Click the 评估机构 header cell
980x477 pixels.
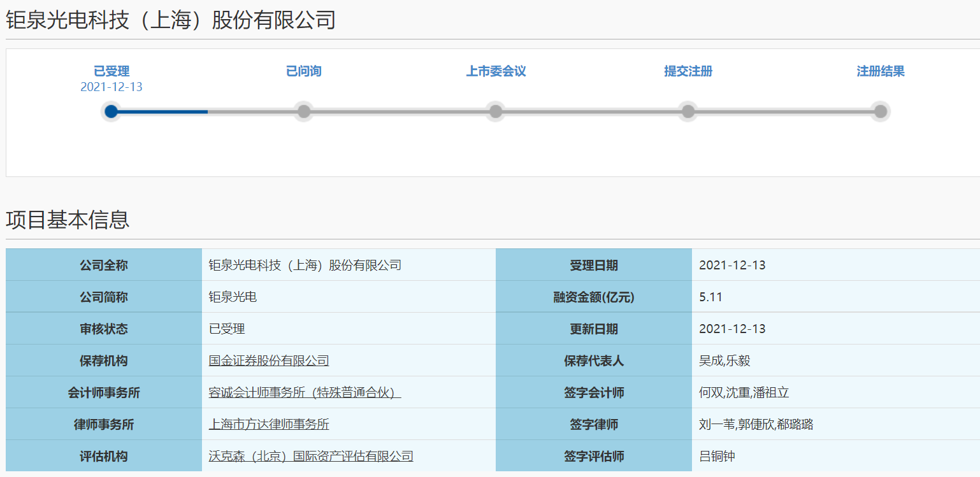tap(104, 456)
